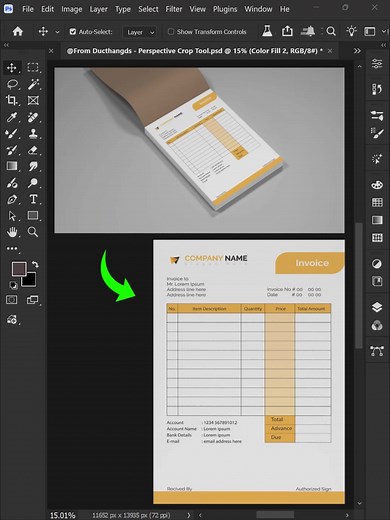Go to the Home screen
This screenshot has height=520, width=390.
coord(18,32)
